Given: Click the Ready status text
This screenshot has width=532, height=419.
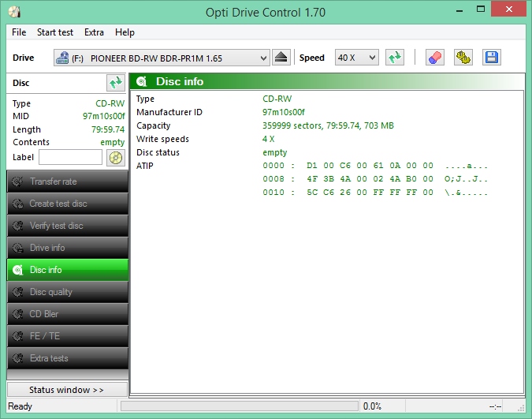Looking at the screenshot, I should (20, 406).
